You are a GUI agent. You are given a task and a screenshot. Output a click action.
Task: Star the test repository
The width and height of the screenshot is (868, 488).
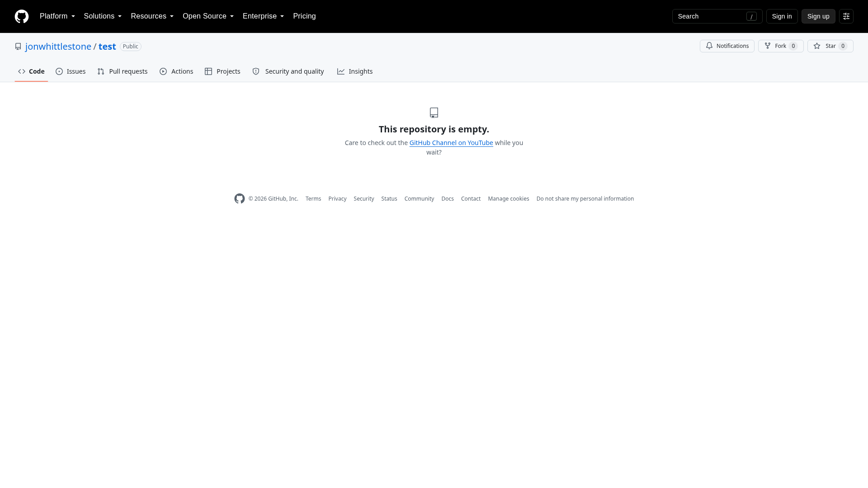coord(830,46)
